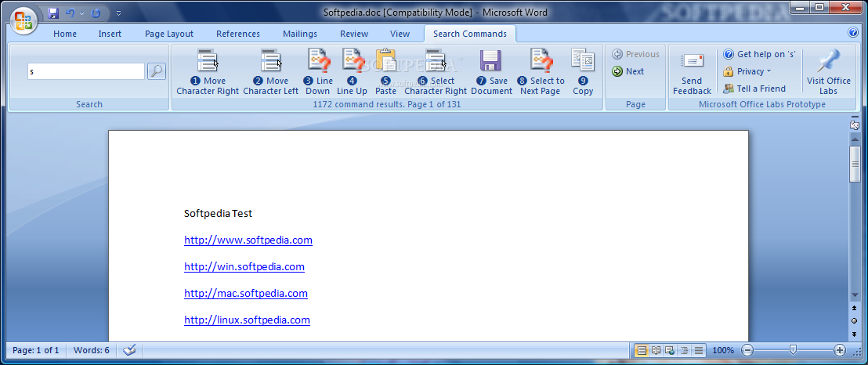Open the Page Layout tab
The height and width of the screenshot is (365, 868).
(169, 34)
